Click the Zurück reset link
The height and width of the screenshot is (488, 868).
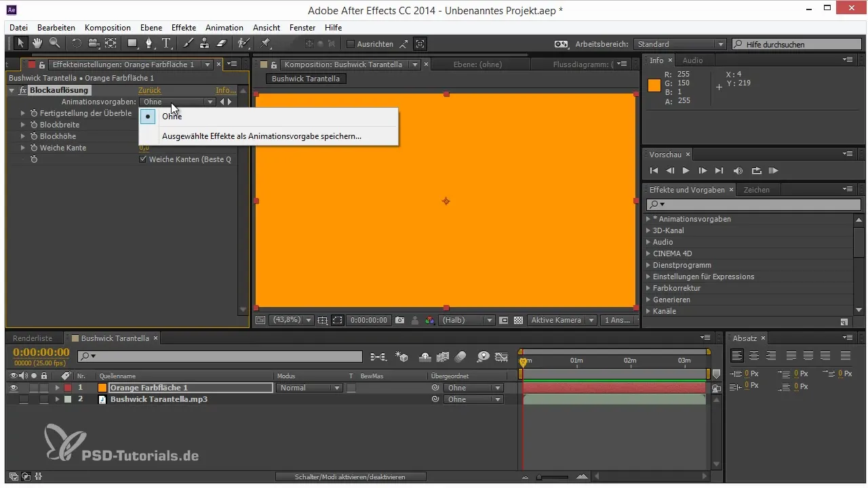(x=149, y=90)
